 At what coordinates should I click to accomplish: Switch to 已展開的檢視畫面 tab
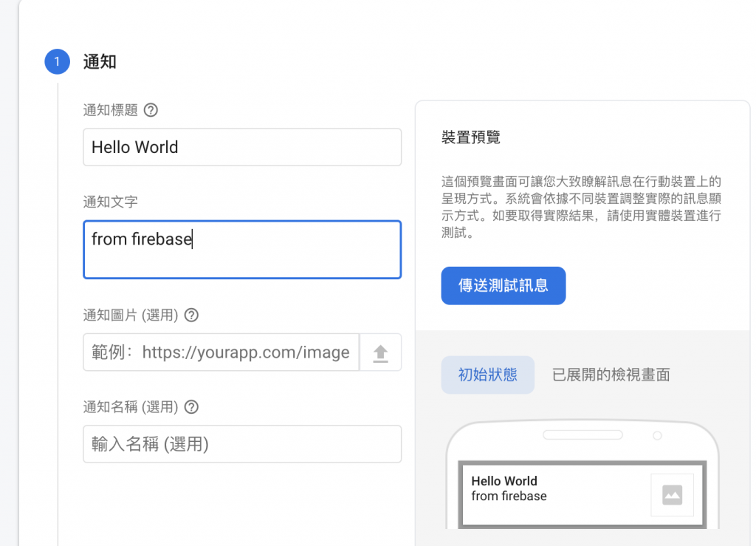click(611, 375)
